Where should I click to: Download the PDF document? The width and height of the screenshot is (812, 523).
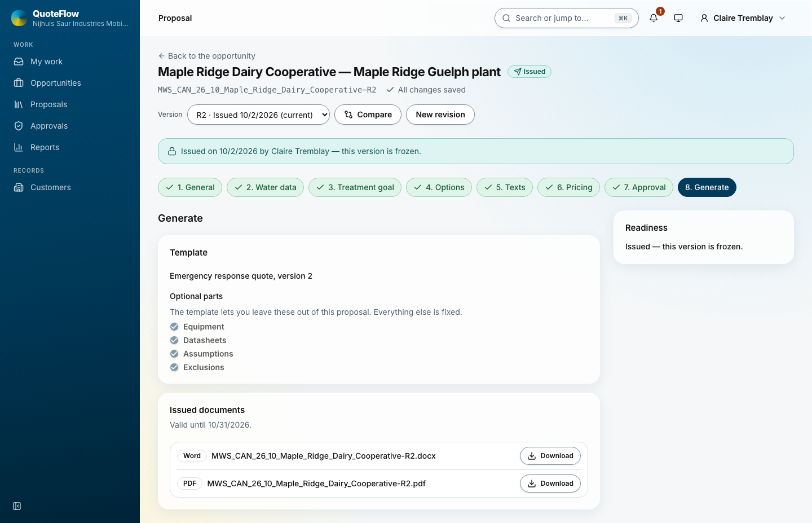pos(550,484)
